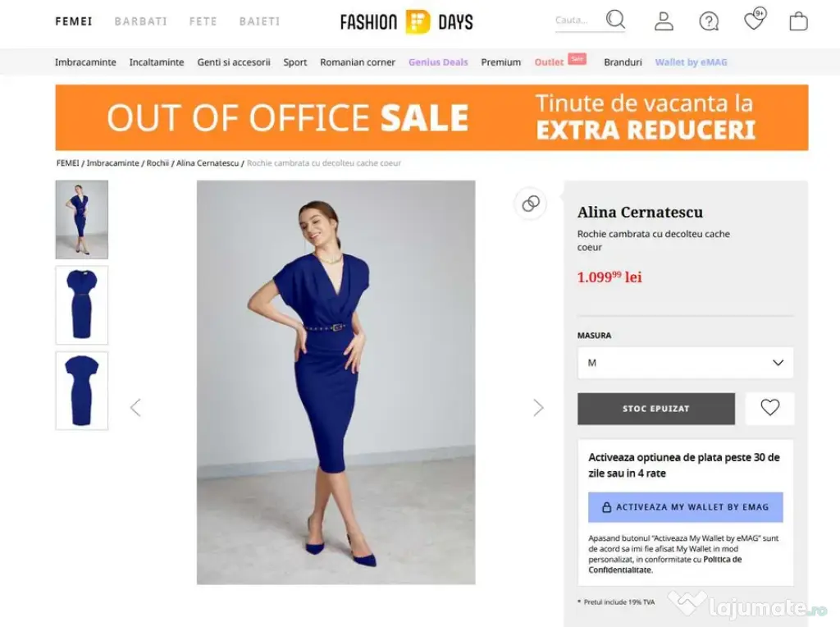Switch to the Barbati section tab
The height and width of the screenshot is (627, 840).
[140, 21]
